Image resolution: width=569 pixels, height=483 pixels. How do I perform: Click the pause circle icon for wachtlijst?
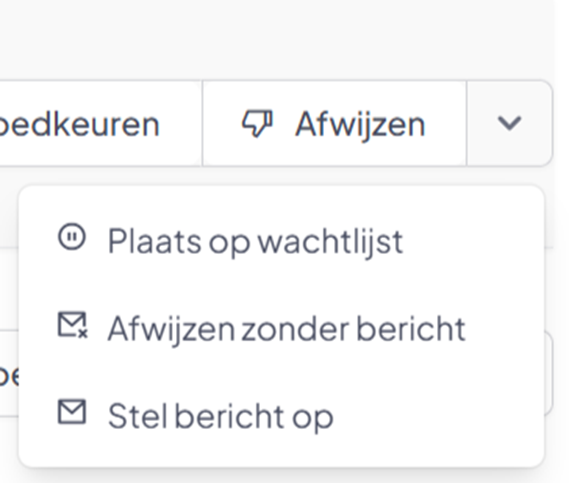72,237
